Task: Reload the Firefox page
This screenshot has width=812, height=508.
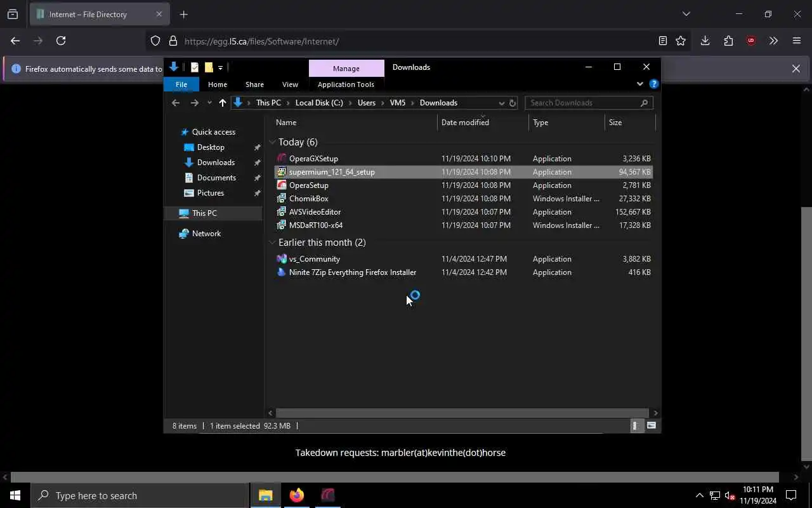Action: point(61,41)
